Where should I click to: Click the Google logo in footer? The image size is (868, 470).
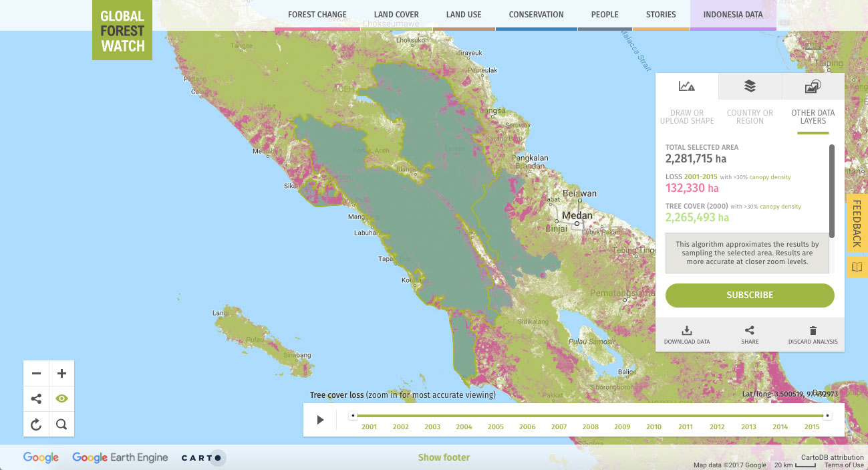click(x=41, y=458)
